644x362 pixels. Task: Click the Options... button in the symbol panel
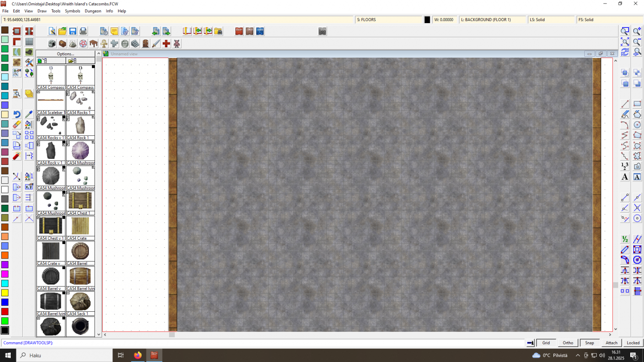pyautogui.click(x=66, y=54)
